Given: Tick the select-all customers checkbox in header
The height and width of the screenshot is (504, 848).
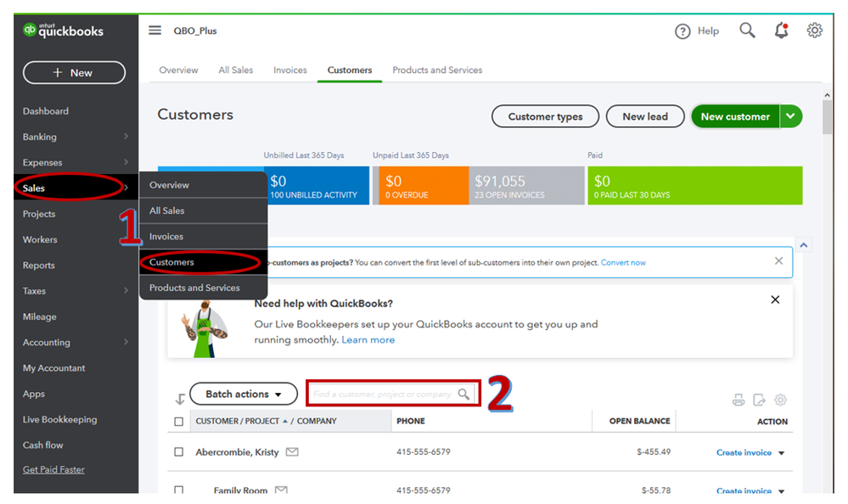Looking at the screenshot, I should (179, 421).
